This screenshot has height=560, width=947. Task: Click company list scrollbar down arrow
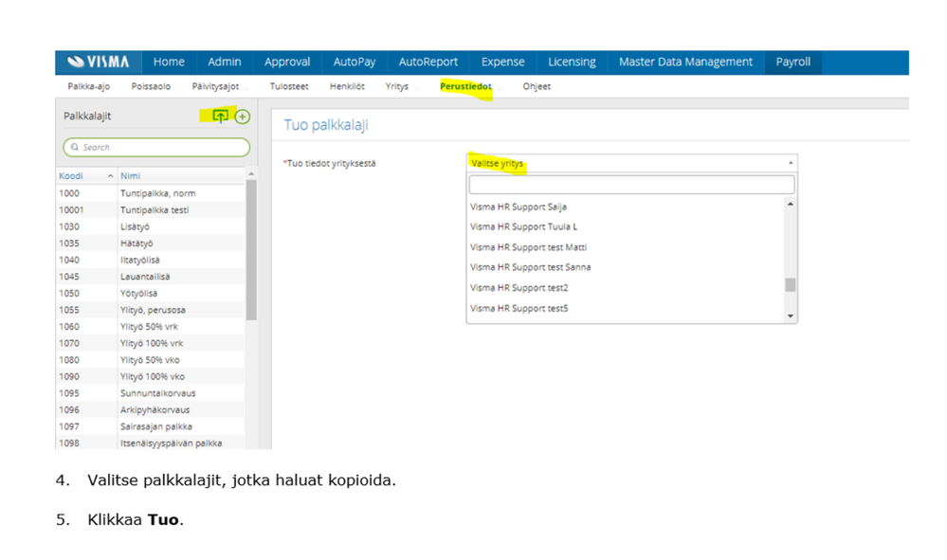tap(790, 316)
